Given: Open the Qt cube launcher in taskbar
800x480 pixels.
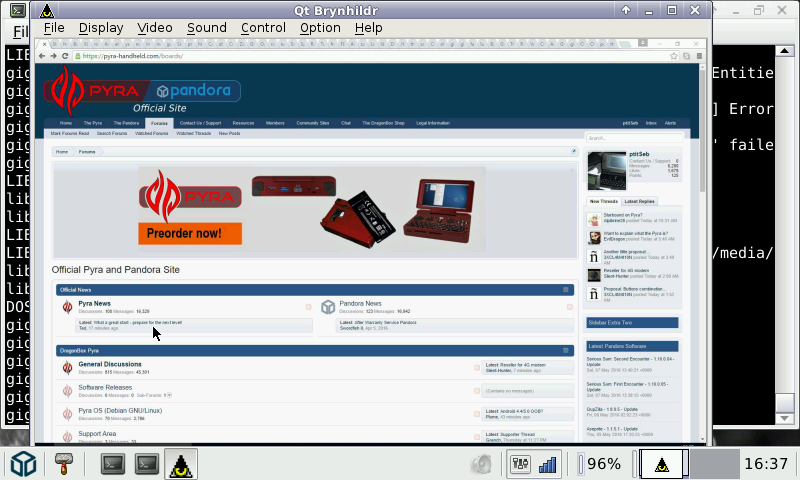Looking at the screenshot, I should click(24, 464).
